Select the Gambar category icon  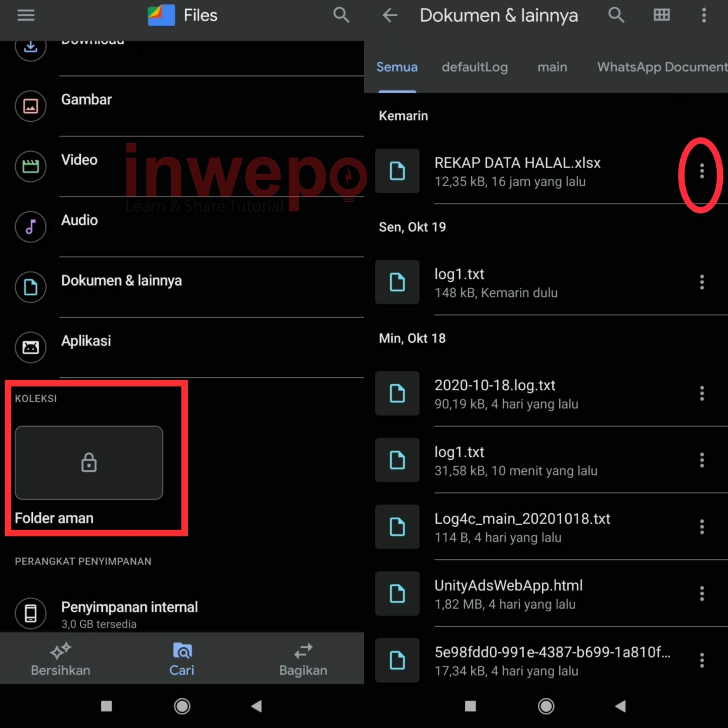pyautogui.click(x=31, y=106)
